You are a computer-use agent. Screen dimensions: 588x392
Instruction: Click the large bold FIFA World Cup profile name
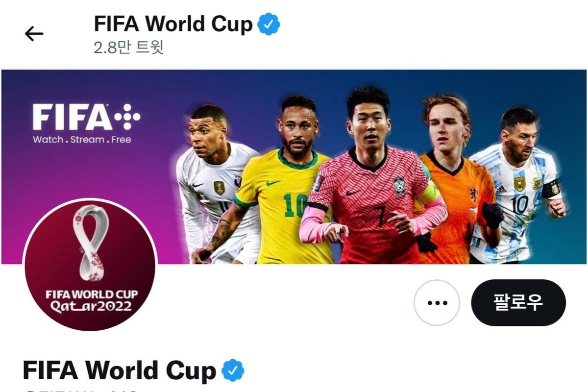tap(119, 371)
